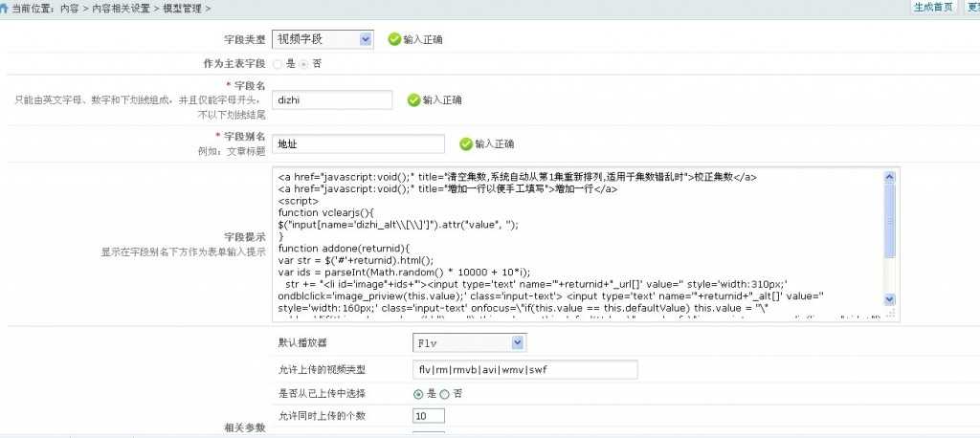
Task: Click 内容相关设置 in the breadcrumb
Action: click(x=120, y=9)
